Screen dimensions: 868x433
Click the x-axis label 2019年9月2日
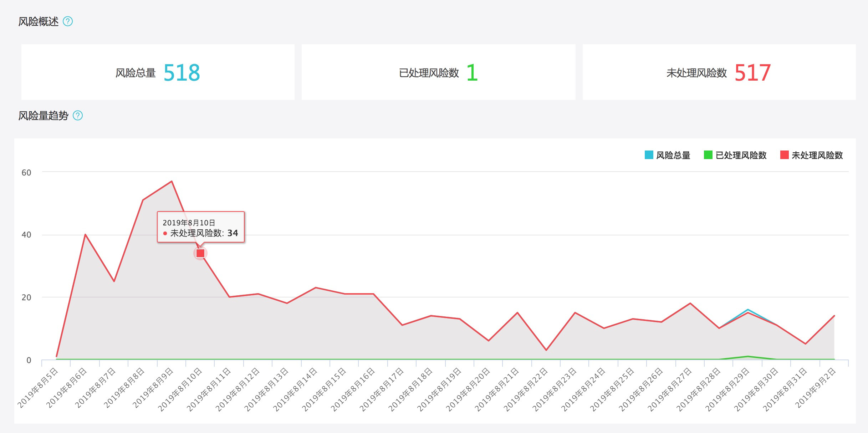pyautogui.click(x=816, y=388)
